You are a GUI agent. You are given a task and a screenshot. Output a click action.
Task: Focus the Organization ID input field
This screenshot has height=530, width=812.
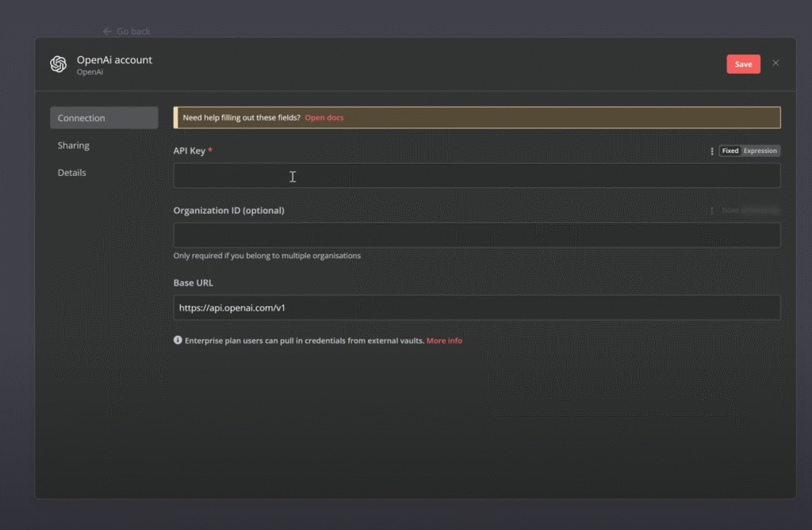[477, 235]
